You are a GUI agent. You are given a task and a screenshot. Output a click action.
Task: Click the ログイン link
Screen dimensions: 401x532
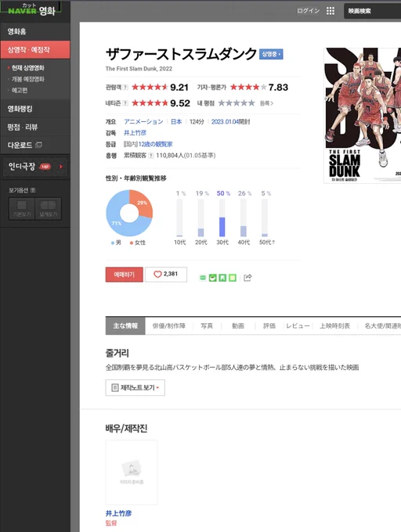[x=308, y=11]
